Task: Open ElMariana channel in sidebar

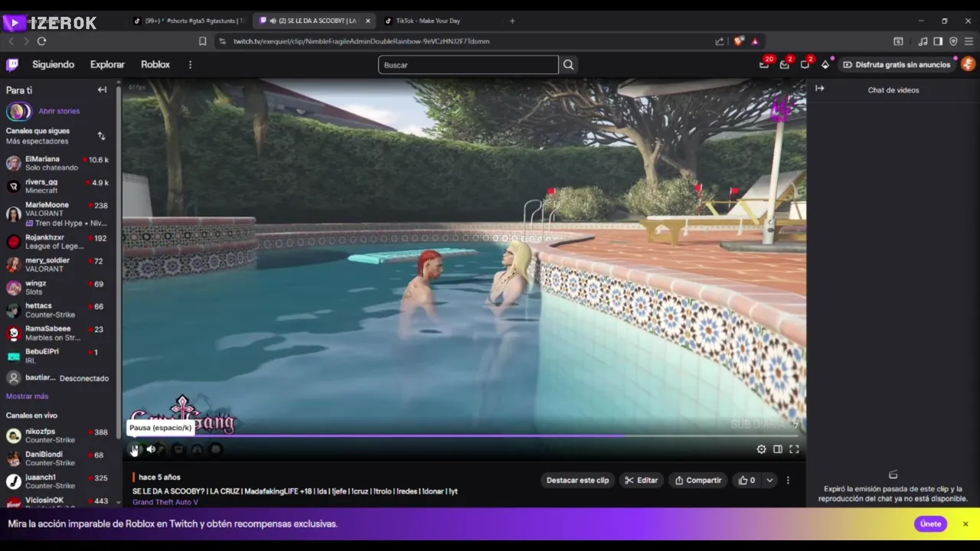Action: coord(58,163)
